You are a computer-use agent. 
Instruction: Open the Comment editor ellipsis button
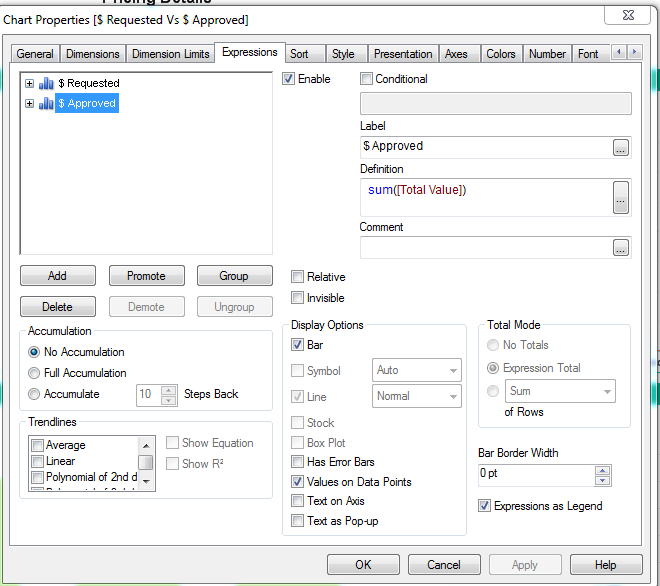click(x=620, y=248)
